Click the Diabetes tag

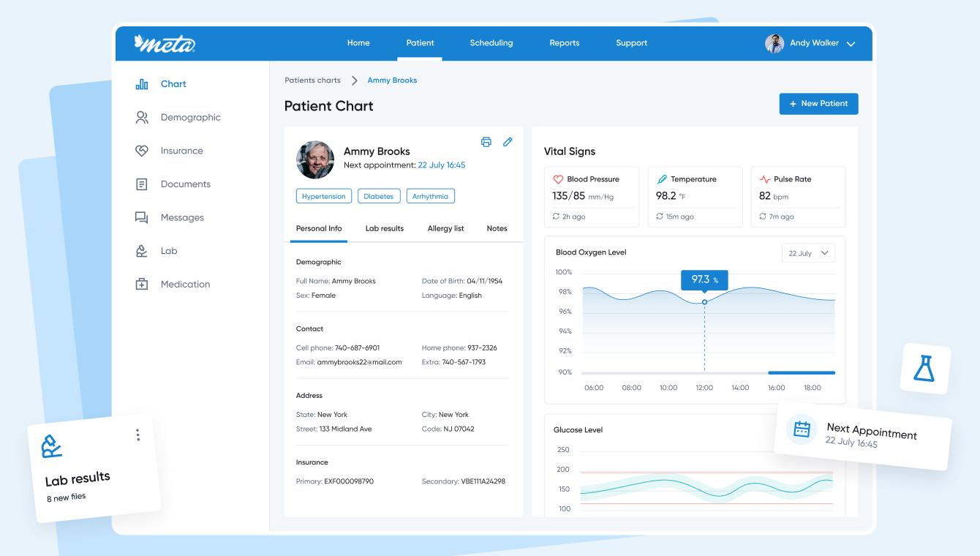[379, 196]
